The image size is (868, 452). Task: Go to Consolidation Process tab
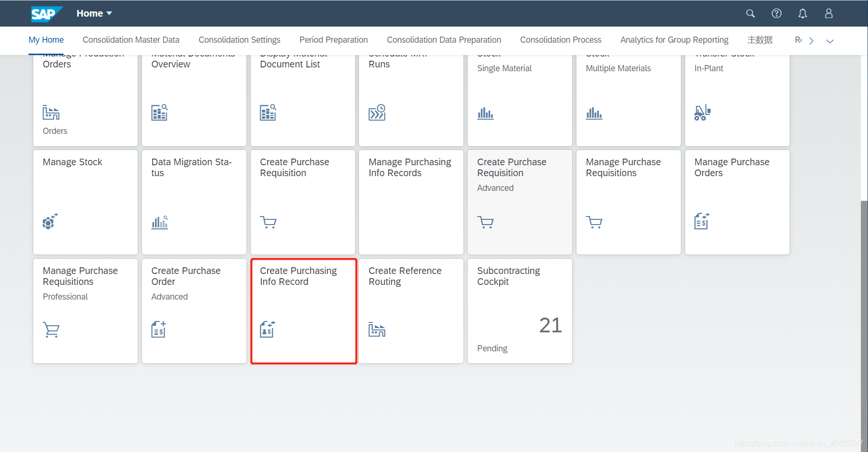pyautogui.click(x=561, y=40)
